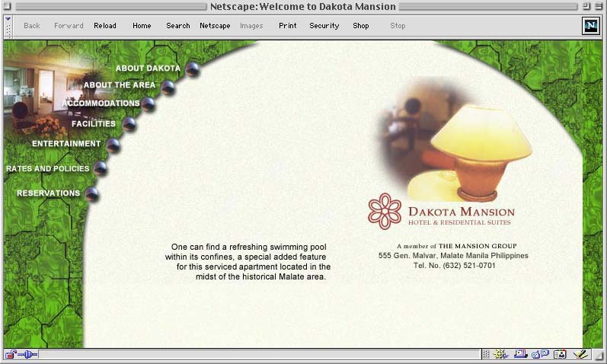
Task: Print the page using the toolbar
Action: click(x=288, y=26)
